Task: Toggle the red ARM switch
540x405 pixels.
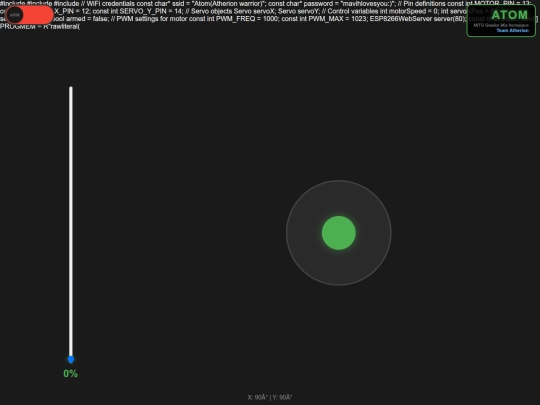Action: [x=29, y=15]
